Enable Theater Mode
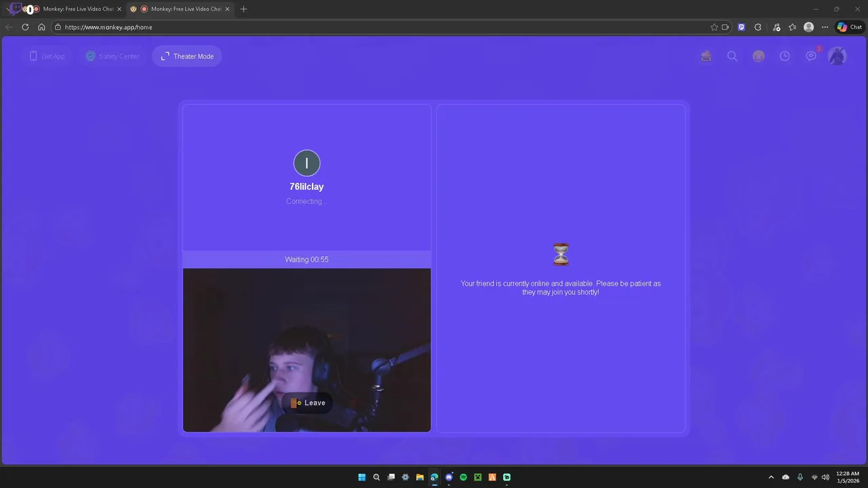This screenshot has width=868, height=488. [187, 56]
